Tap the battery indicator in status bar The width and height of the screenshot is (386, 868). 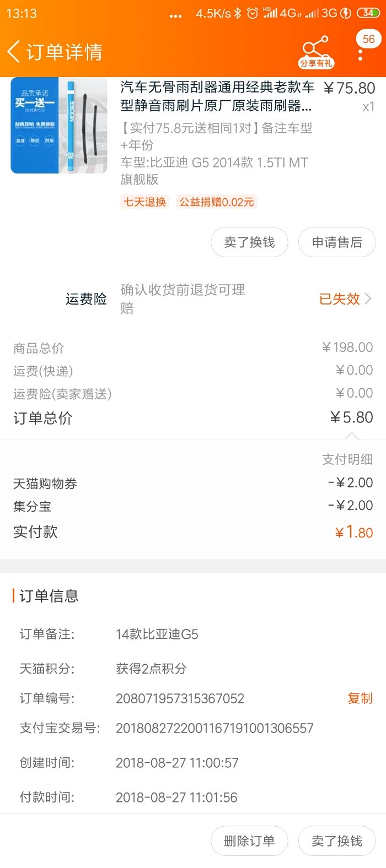(x=368, y=13)
